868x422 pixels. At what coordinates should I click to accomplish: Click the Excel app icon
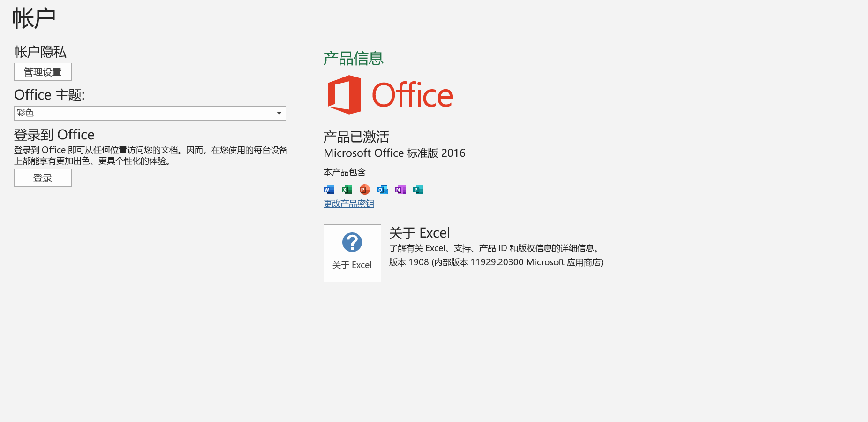(347, 190)
